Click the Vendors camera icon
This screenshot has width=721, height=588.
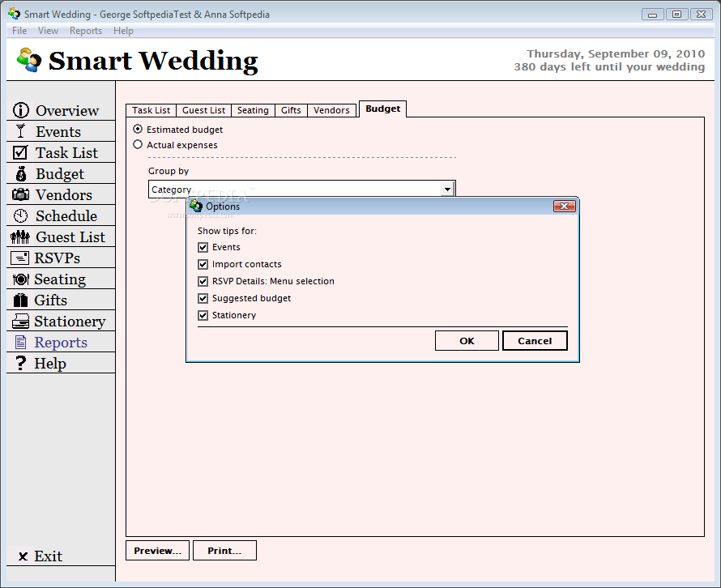[x=20, y=194]
